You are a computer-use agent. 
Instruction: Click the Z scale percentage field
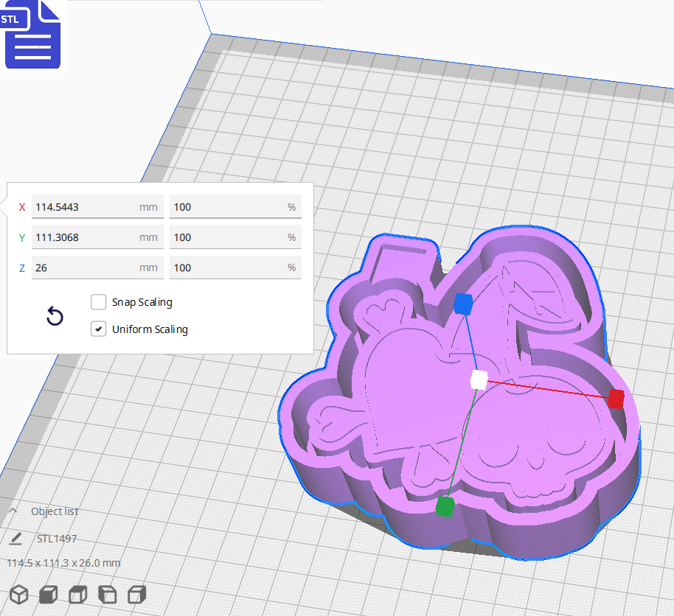tap(227, 267)
